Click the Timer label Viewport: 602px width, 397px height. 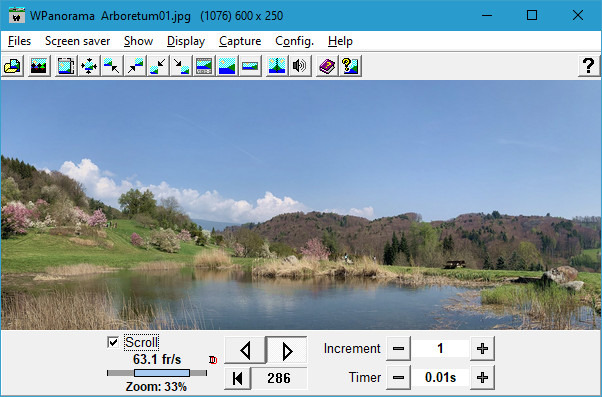tap(365, 378)
